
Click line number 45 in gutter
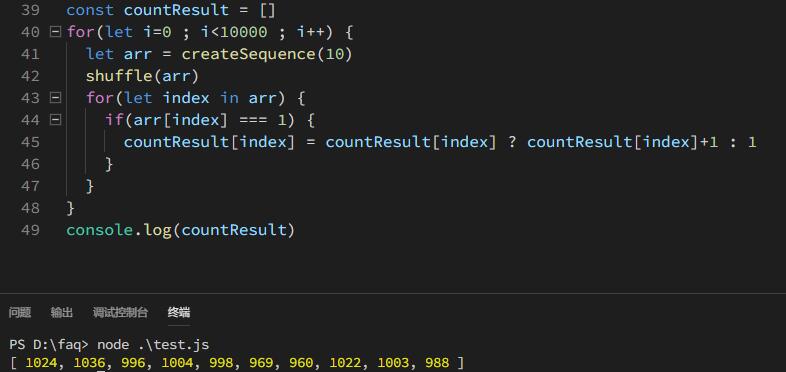(x=31, y=142)
